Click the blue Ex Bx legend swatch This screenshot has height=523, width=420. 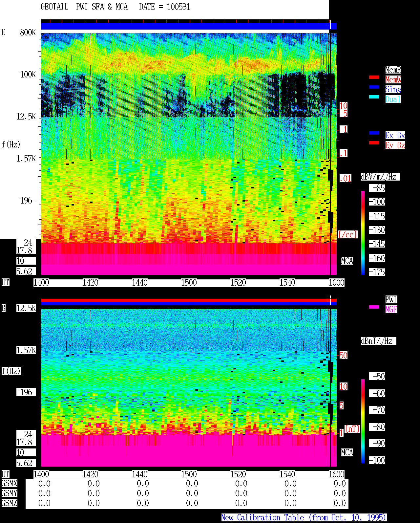374,133
